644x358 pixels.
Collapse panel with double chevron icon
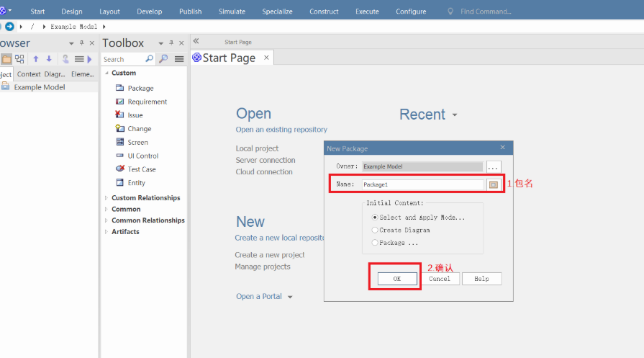pyautogui.click(x=196, y=40)
